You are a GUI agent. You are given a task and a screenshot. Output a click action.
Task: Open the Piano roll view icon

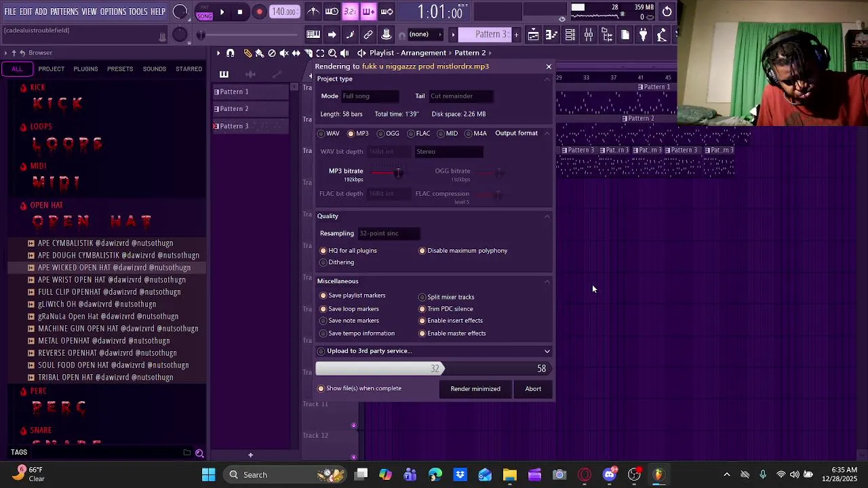point(552,35)
